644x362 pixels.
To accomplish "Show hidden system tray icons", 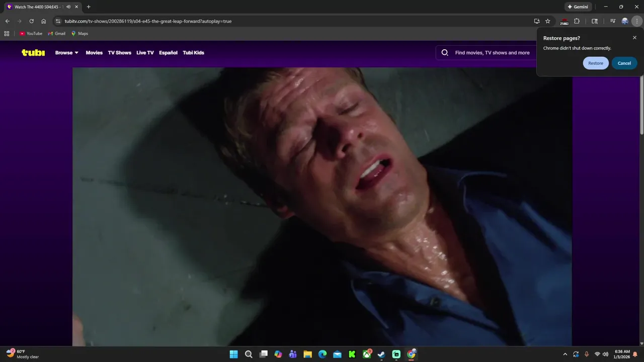I will click(565, 354).
